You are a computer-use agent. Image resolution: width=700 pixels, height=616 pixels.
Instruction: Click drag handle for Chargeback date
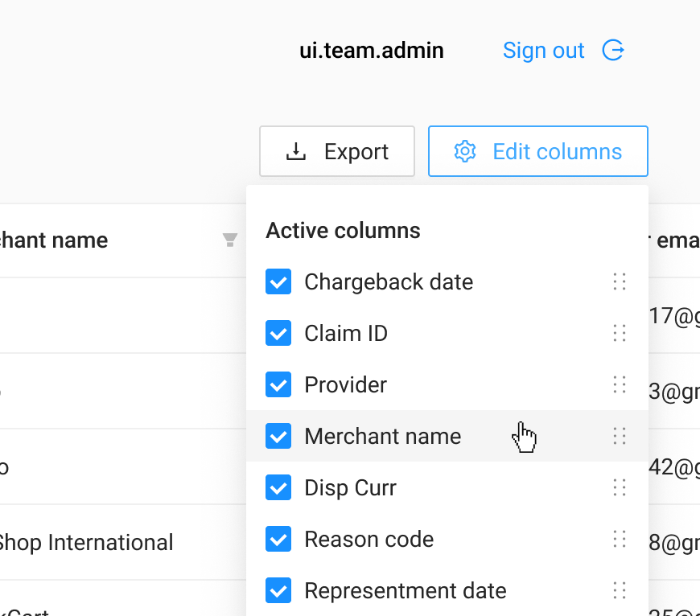click(x=620, y=282)
